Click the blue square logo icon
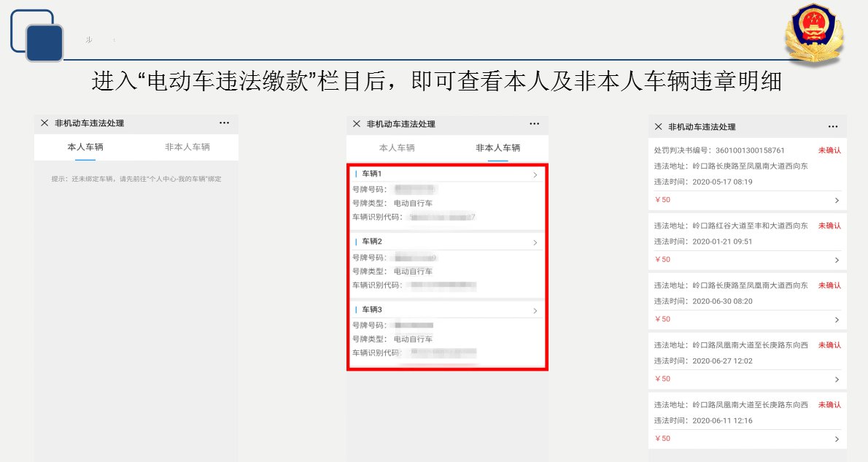The image size is (868, 462). (43, 42)
